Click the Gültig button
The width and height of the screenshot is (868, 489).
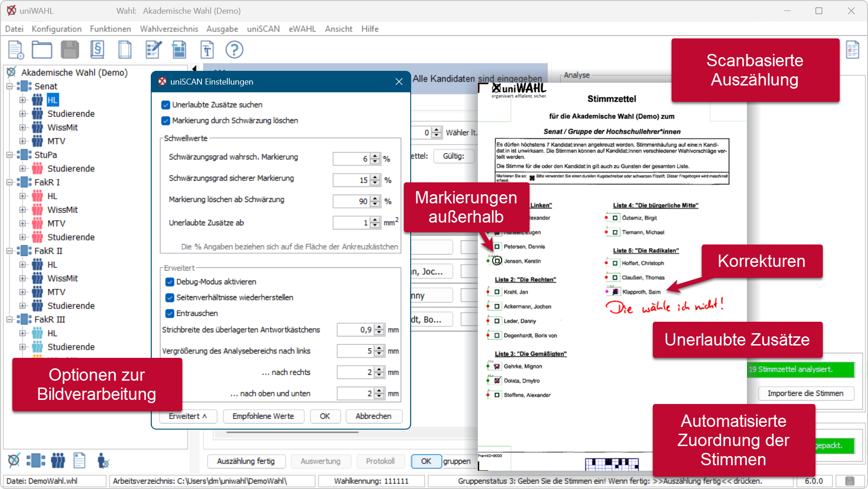pyautogui.click(x=454, y=156)
